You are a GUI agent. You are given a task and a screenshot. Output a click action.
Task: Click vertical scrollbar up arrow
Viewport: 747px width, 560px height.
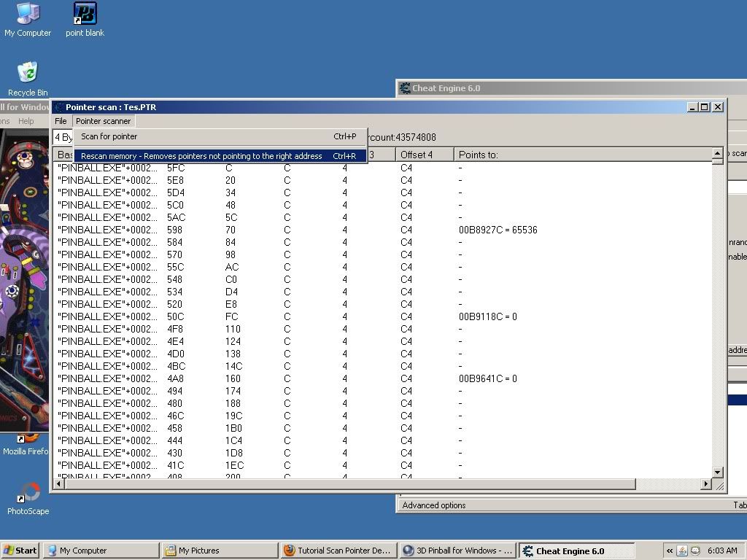718,153
